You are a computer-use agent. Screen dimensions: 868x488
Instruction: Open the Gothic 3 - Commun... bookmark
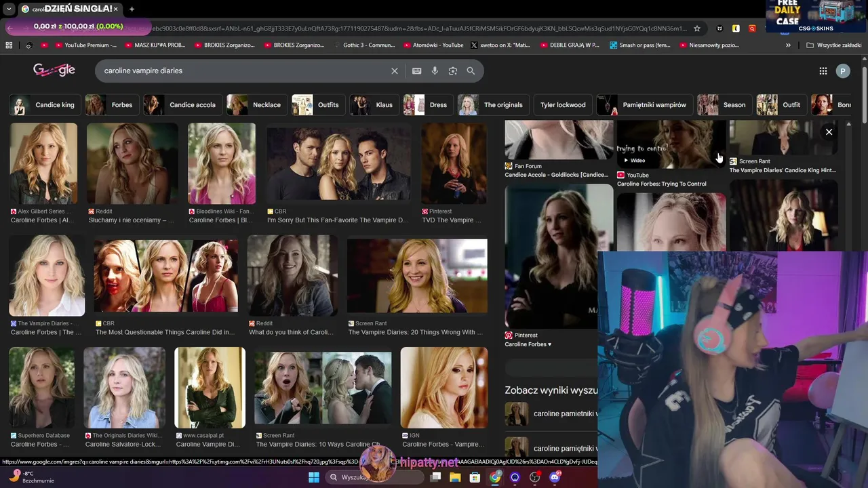point(364,45)
